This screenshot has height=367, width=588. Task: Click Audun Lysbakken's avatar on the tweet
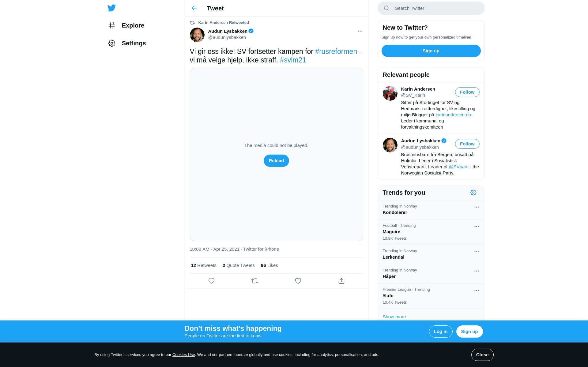(x=197, y=35)
